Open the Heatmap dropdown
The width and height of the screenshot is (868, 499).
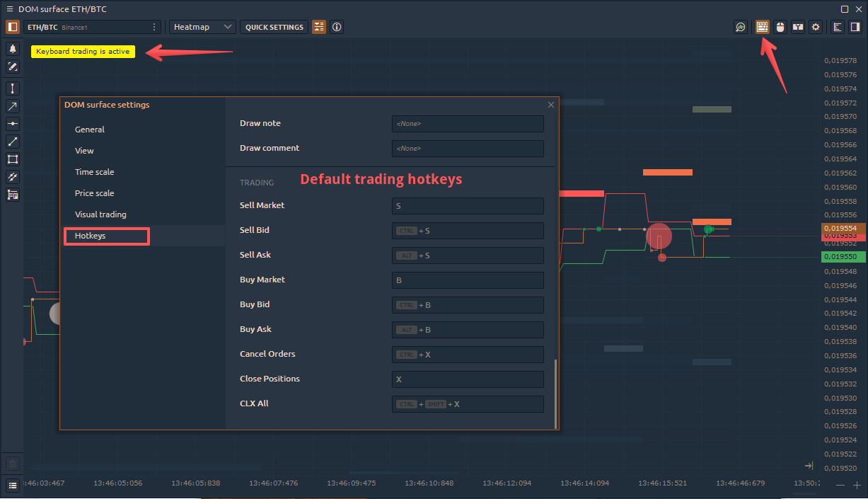click(203, 27)
